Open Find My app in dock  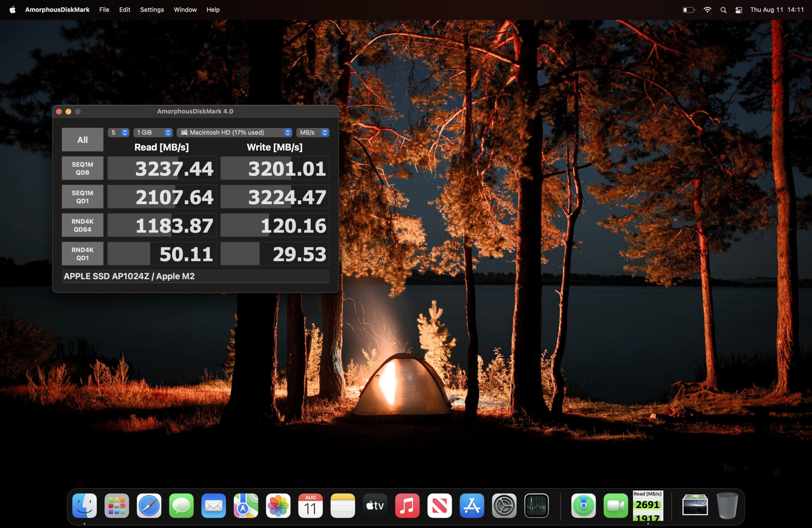tap(583, 506)
